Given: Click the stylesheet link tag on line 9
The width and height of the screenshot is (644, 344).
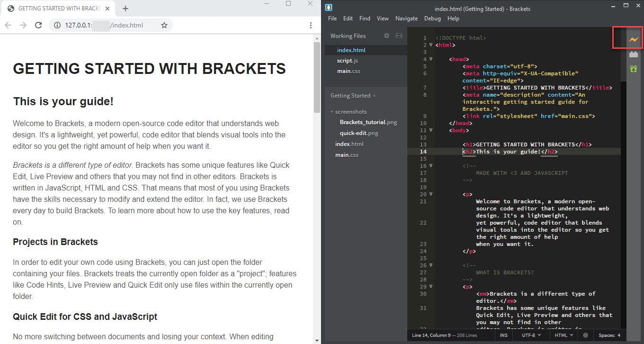Looking at the screenshot, I should point(528,116).
